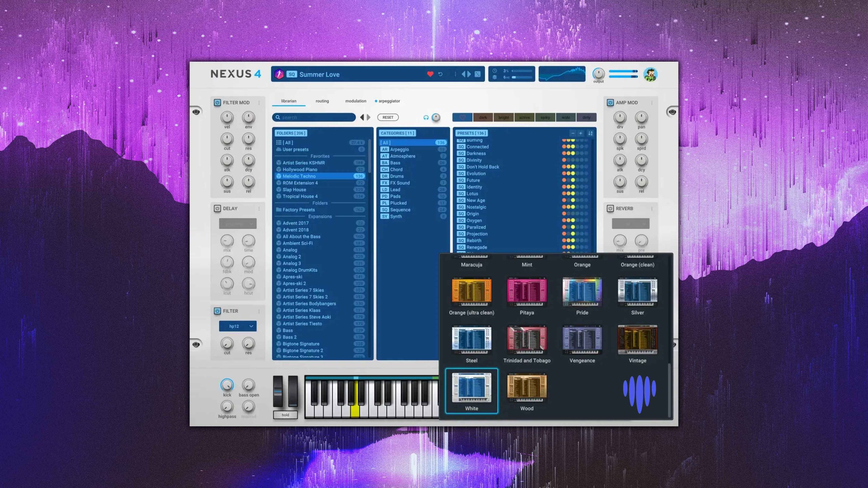Select the Wood skin thumbnail
This screenshot has height=488, width=868.
[x=527, y=388]
